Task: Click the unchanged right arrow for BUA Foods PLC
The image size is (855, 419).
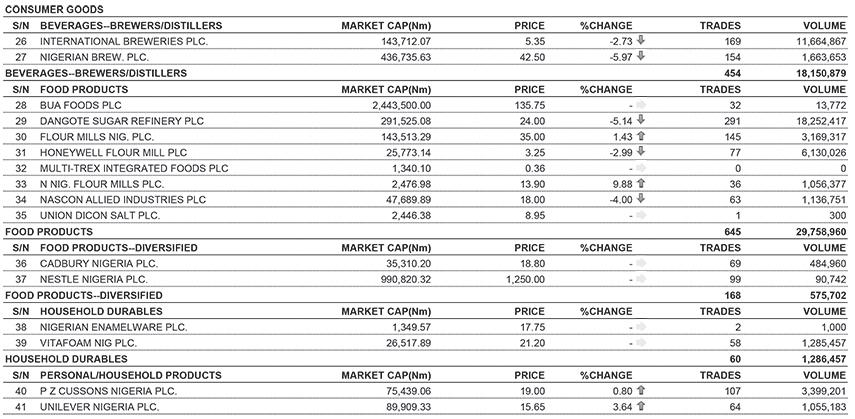Action: pyautogui.click(x=641, y=105)
